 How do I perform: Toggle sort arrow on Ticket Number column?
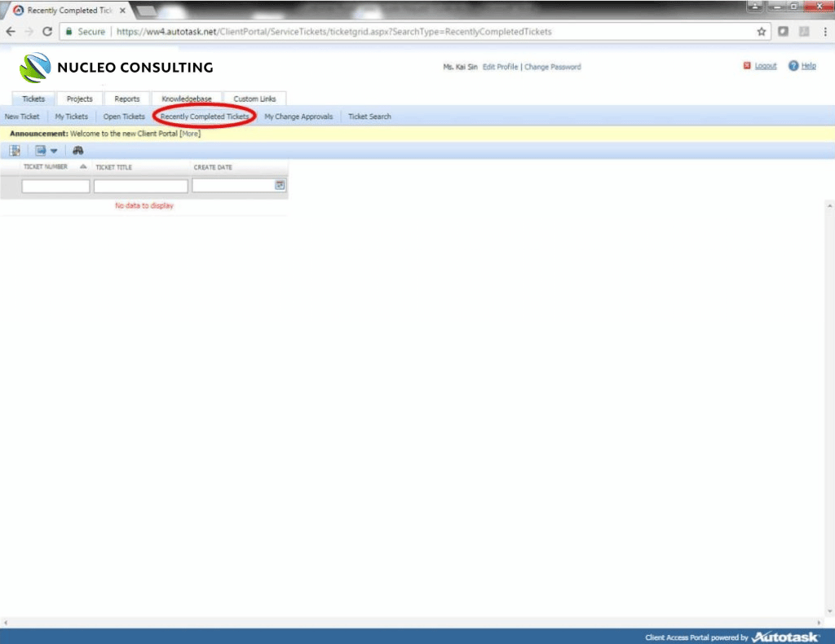point(82,167)
